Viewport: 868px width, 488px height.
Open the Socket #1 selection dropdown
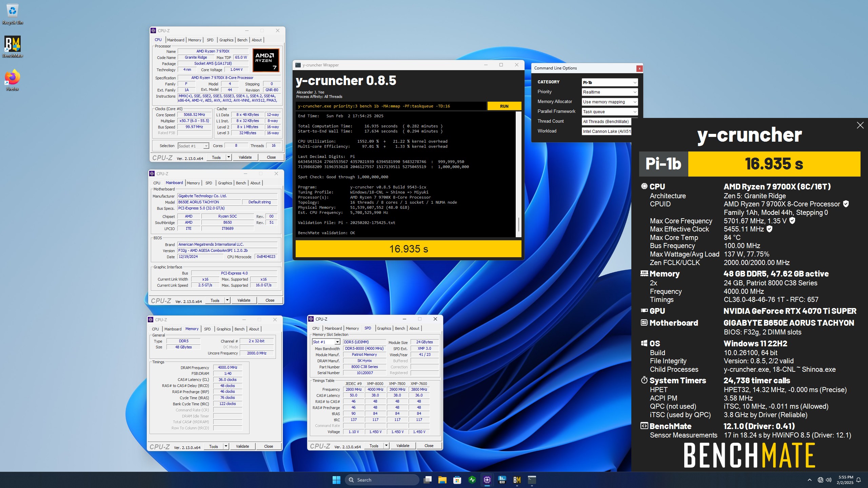(193, 146)
